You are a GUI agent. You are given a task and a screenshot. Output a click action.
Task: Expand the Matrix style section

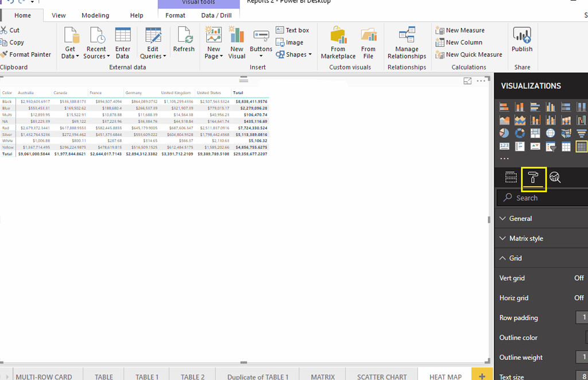point(541,238)
